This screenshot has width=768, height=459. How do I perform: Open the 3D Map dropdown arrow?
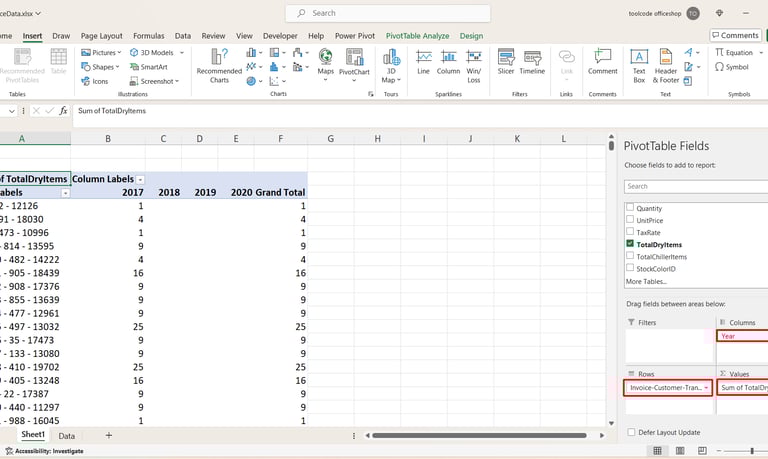point(399,80)
